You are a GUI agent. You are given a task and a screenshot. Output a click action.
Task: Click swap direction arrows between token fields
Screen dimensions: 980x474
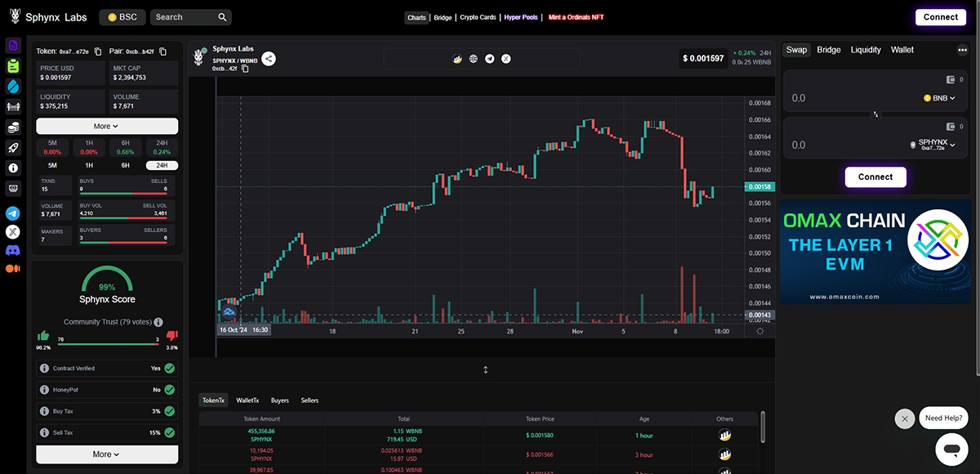click(875, 114)
